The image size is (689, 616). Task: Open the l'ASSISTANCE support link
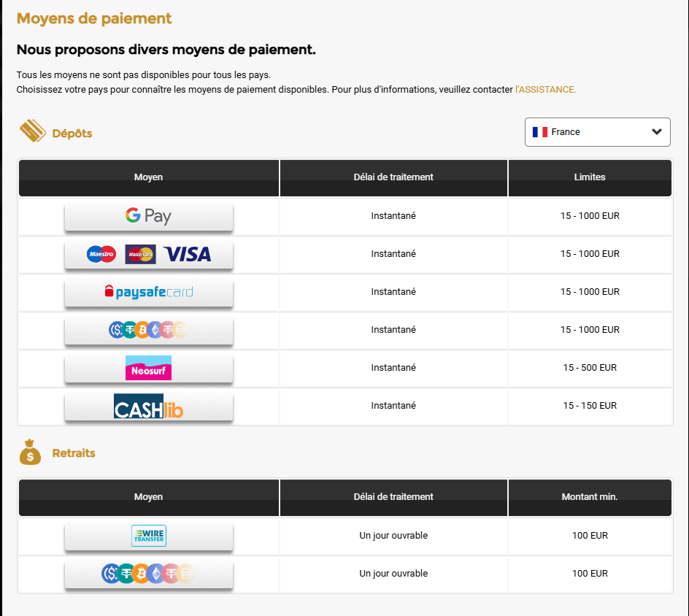(x=545, y=90)
